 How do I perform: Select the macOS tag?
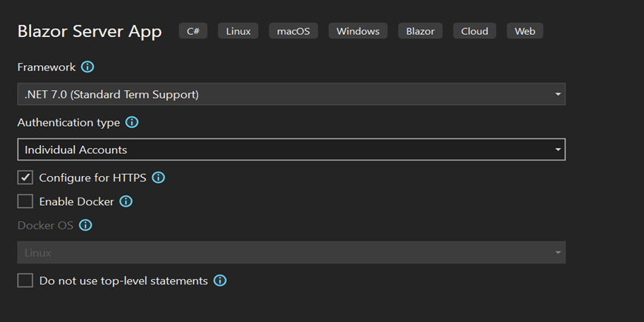coord(294,31)
